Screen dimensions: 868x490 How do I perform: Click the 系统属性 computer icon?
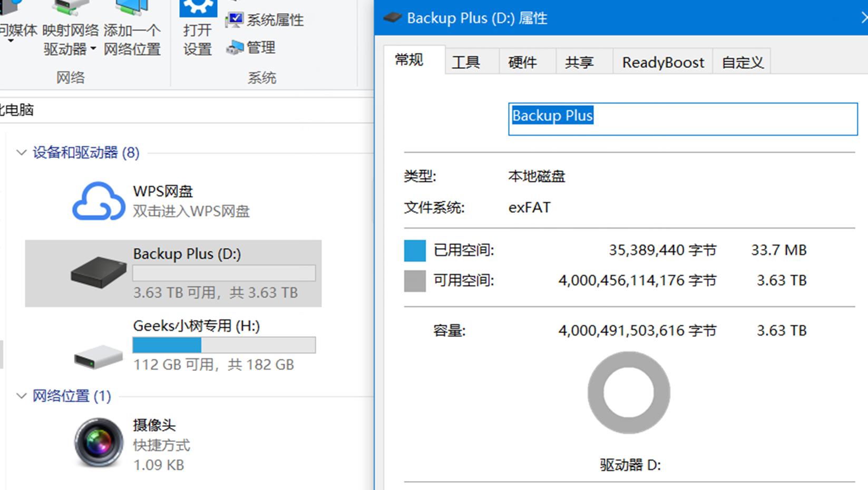coord(235,19)
